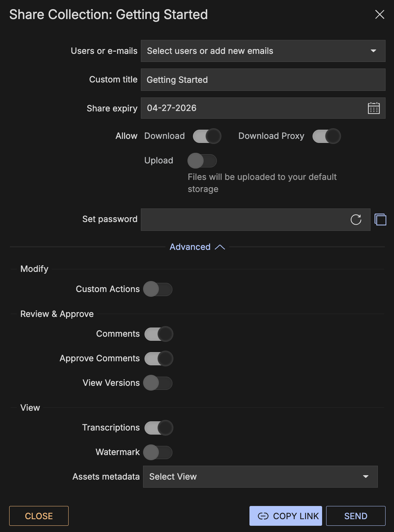Turn off the Download Proxy toggle
This screenshot has height=532, width=394.
tap(326, 136)
